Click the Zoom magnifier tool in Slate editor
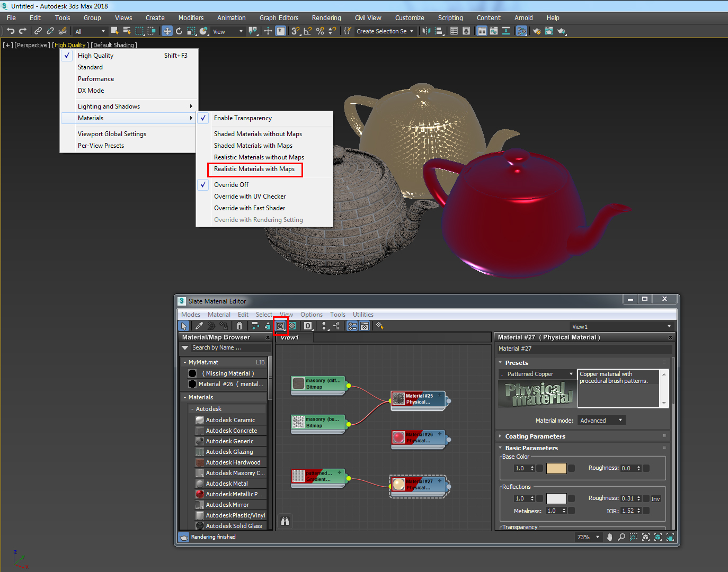The width and height of the screenshot is (728, 572). [x=622, y=537]
